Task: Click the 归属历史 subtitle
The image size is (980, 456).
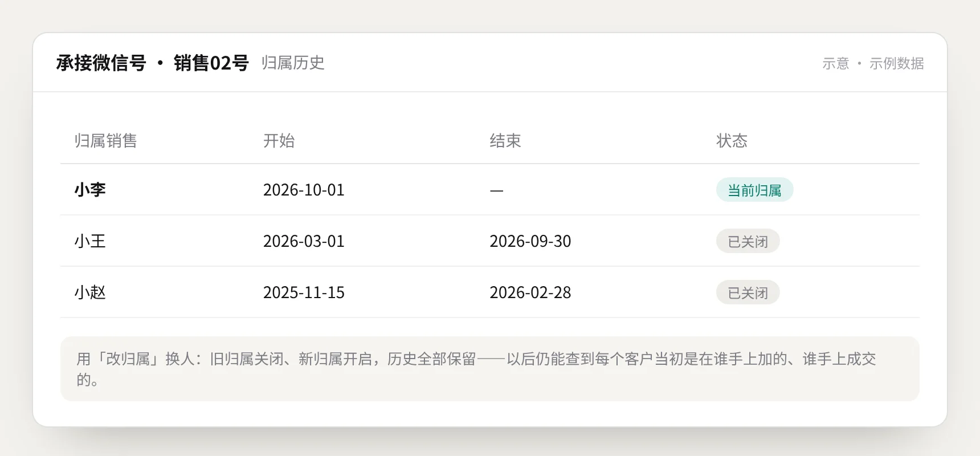Action: click(293, 63)
